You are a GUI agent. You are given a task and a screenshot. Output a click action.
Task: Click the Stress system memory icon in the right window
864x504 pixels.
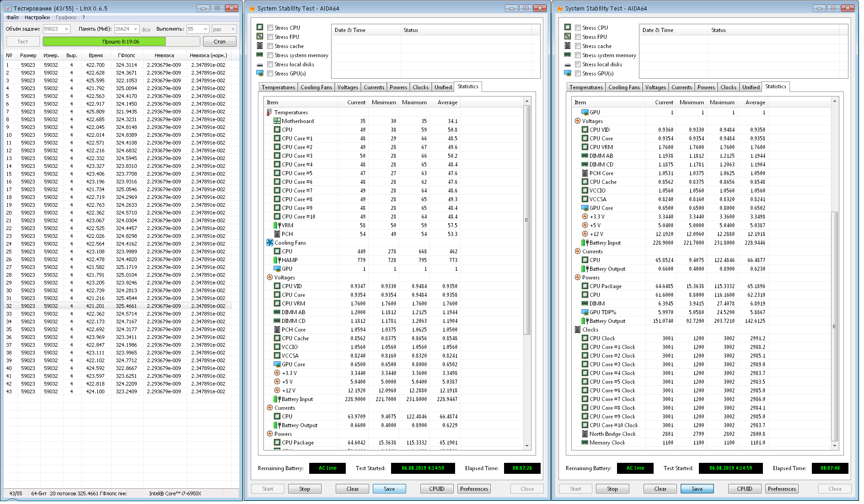(x=568, y=55)
